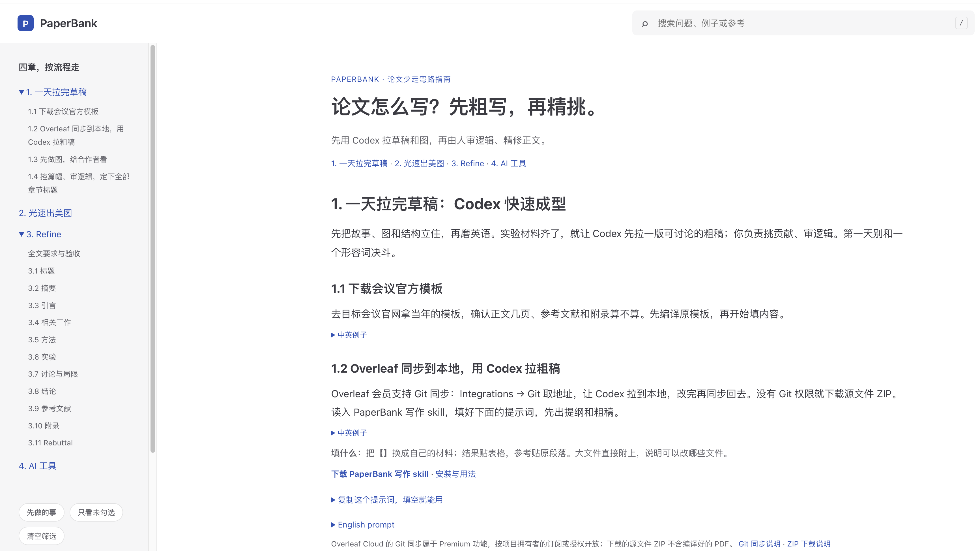Open the 安装与用法 link
Viewport: 980px width, 551px height.
[455, 474]
